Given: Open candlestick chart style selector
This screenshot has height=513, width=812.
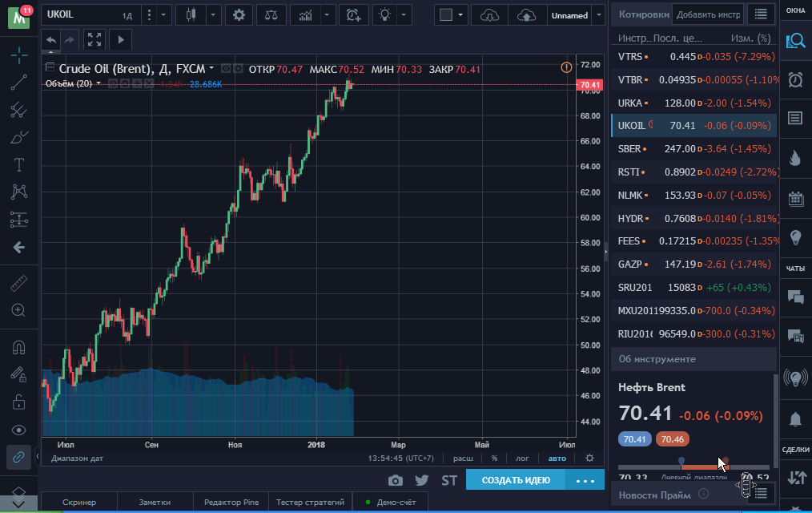Looking at the screenshot, I should tap(191, 15).
